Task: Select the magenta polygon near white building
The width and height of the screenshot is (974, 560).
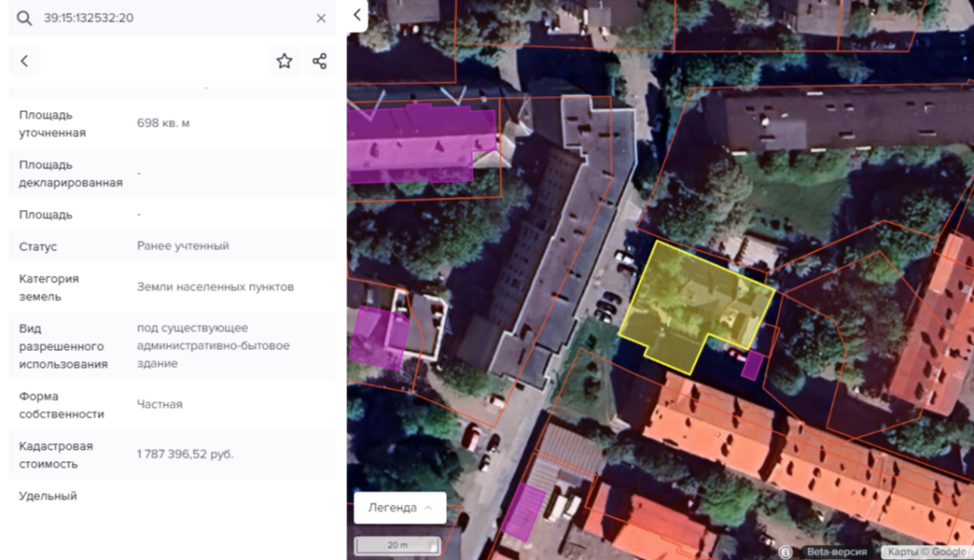Action: (379, 338)
